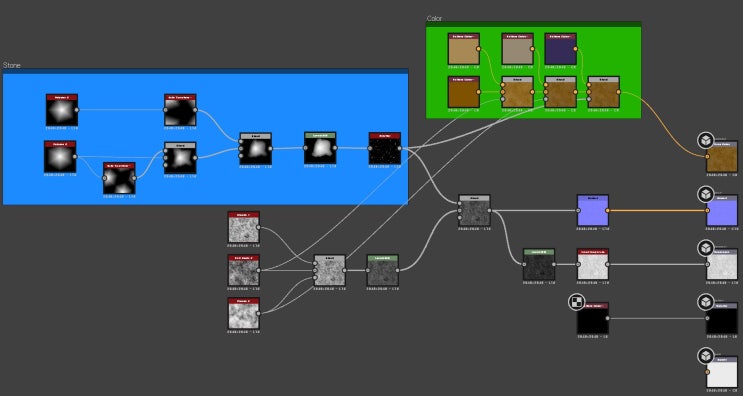
Task: Click the input port of the black output node
Action: (707, 318)
